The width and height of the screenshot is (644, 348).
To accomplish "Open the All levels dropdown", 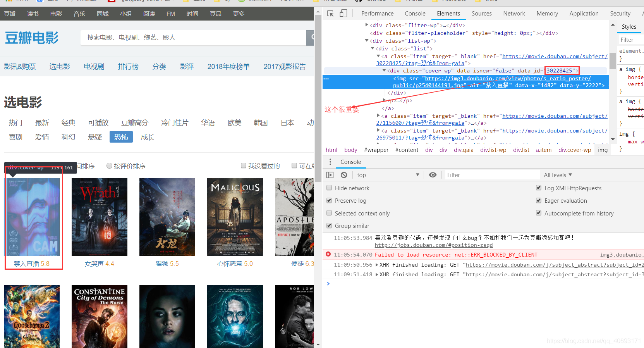I will (558, 175).
